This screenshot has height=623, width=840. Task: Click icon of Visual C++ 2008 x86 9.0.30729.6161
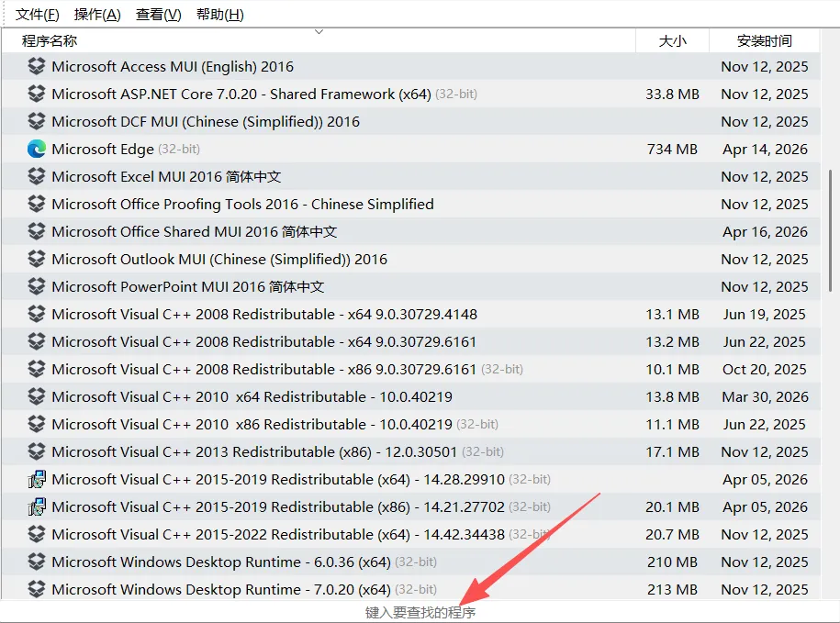[37, 369]
